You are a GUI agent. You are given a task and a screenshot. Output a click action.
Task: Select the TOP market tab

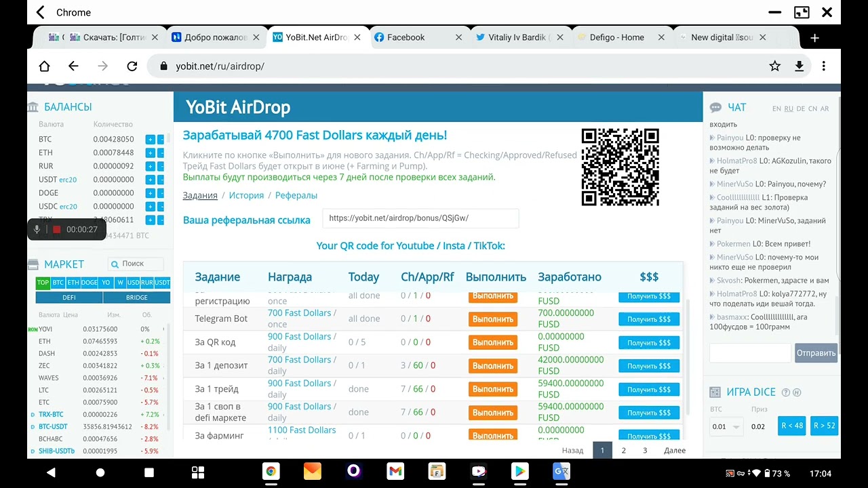tap(43, 283)
